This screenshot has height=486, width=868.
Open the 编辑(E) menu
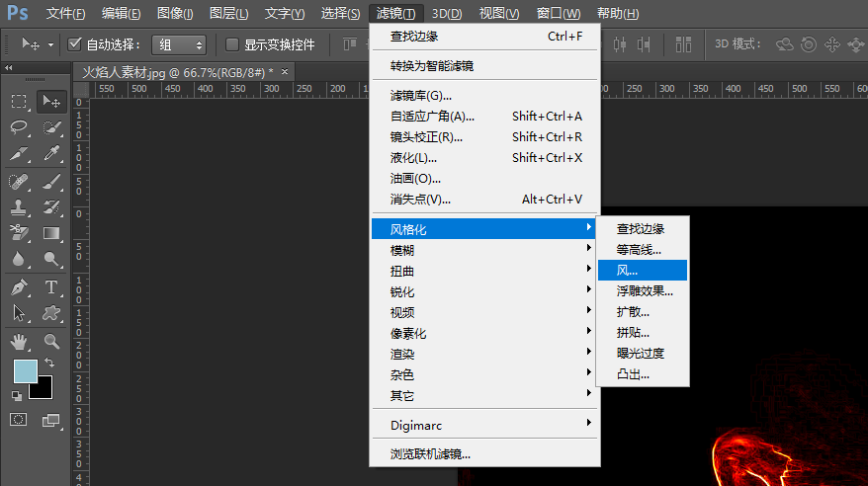[x=122, y=13]
